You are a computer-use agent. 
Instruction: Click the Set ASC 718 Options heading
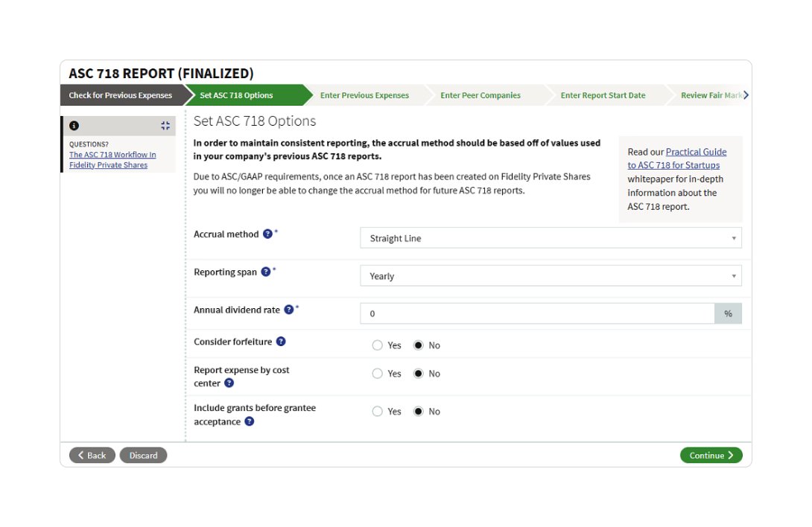click(x=255, y=121)
